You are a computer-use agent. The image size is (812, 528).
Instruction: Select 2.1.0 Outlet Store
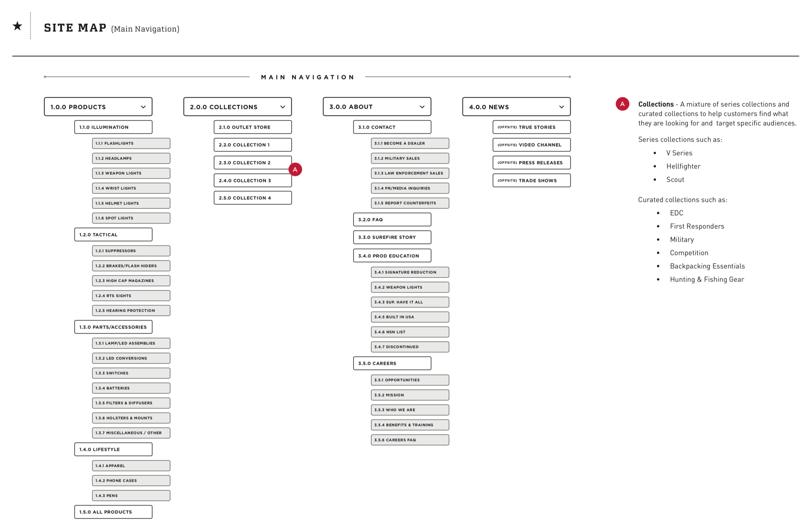(253, 127)
